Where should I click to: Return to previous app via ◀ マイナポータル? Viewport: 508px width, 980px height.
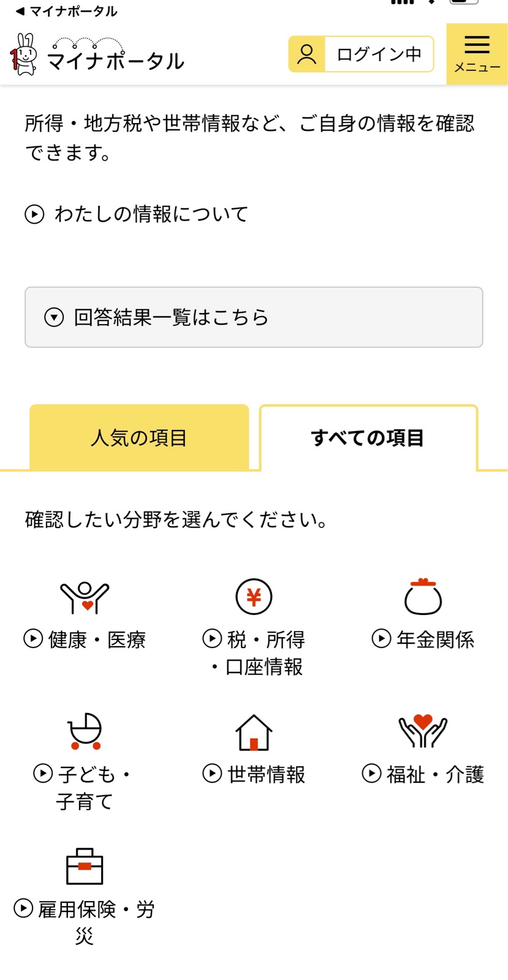point(66,11)
